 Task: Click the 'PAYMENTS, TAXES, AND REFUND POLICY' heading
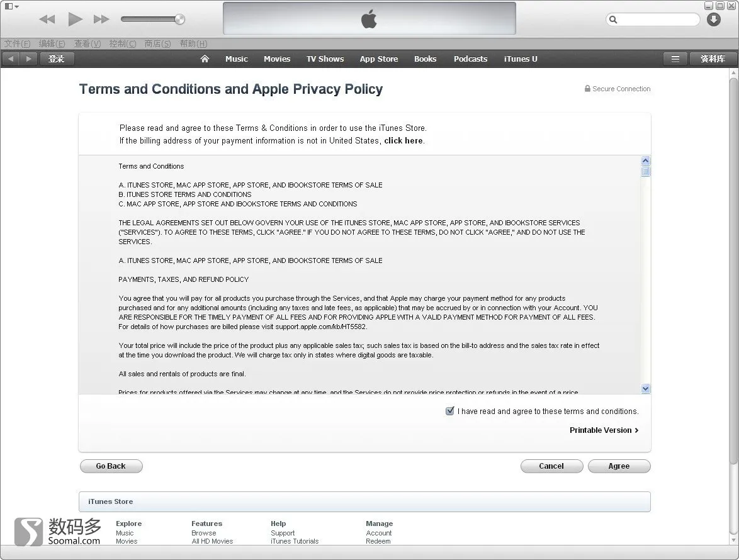(x=183, y=279)
